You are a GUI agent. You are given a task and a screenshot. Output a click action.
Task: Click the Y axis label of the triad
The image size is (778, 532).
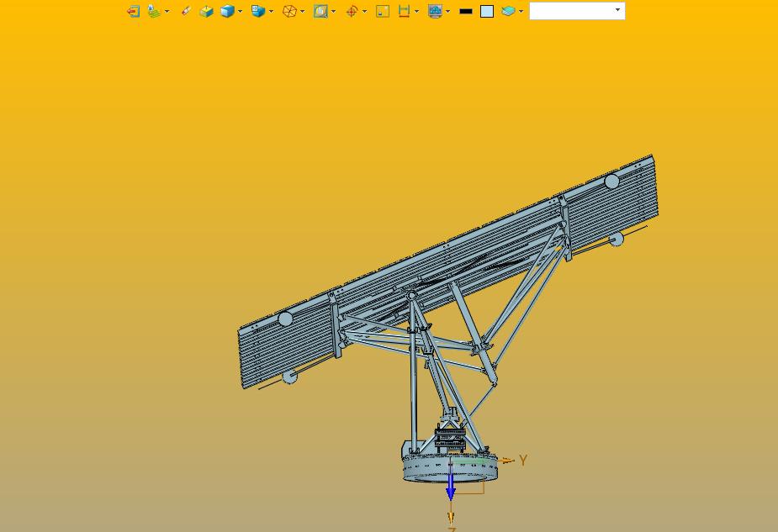pyautogui.click(x=523, y=461)
